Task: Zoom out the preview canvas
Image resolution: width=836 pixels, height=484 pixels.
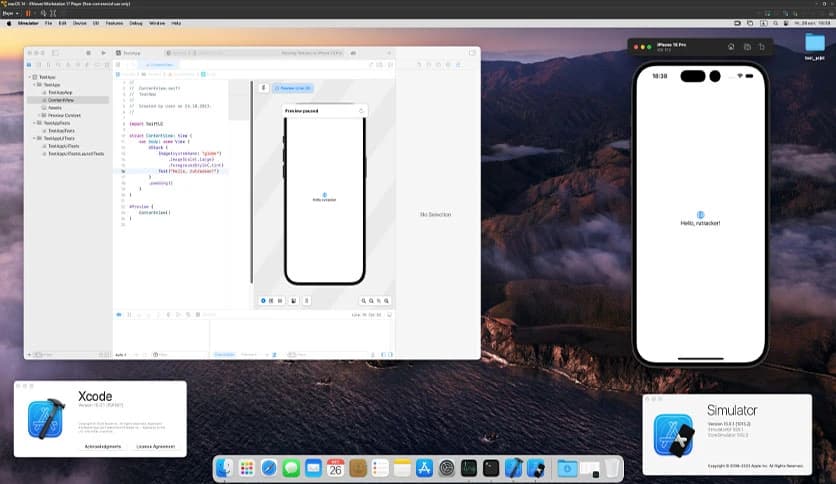Action: pyautogui.click(x=364, y=301)
